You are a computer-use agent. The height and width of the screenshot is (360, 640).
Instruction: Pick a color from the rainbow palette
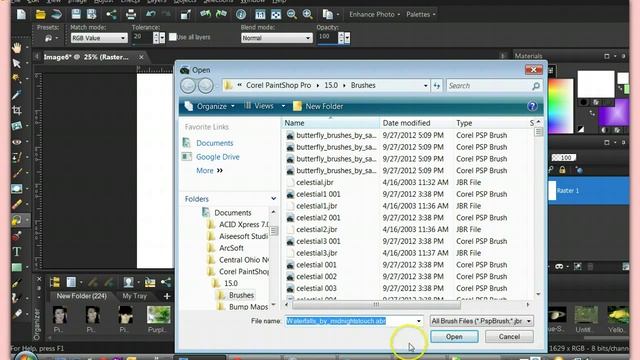561,106
